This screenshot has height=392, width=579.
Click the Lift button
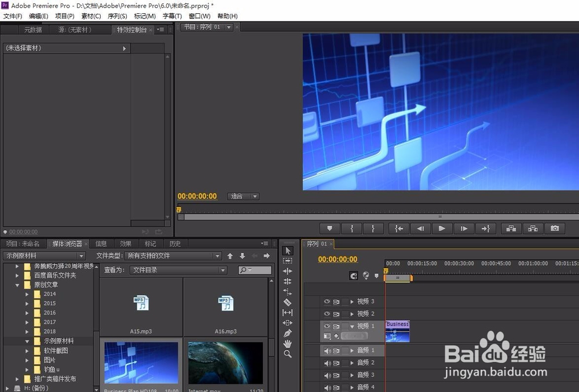pos(511,229)
